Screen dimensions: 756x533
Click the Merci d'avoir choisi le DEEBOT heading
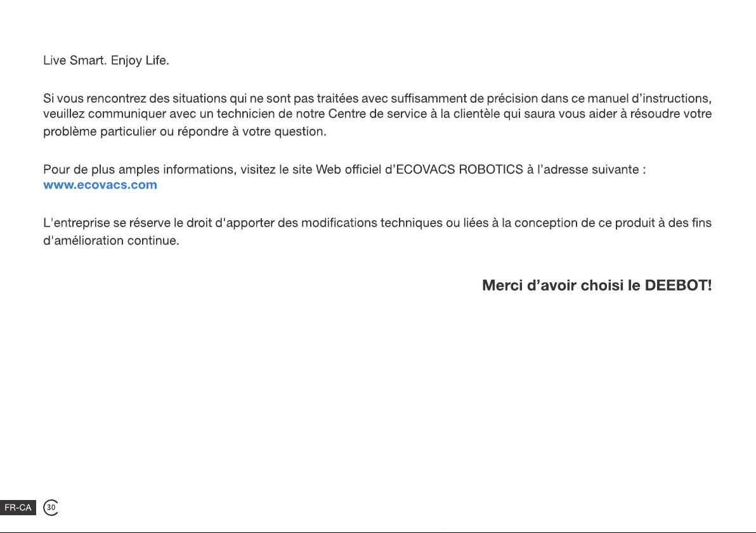(597, 286)
